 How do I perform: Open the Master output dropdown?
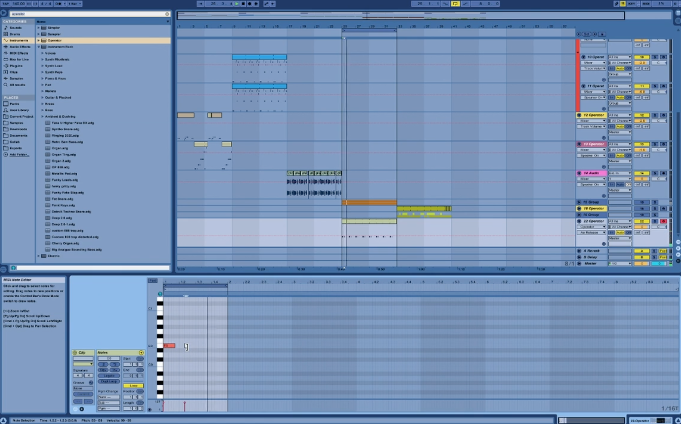click(620, 264)
